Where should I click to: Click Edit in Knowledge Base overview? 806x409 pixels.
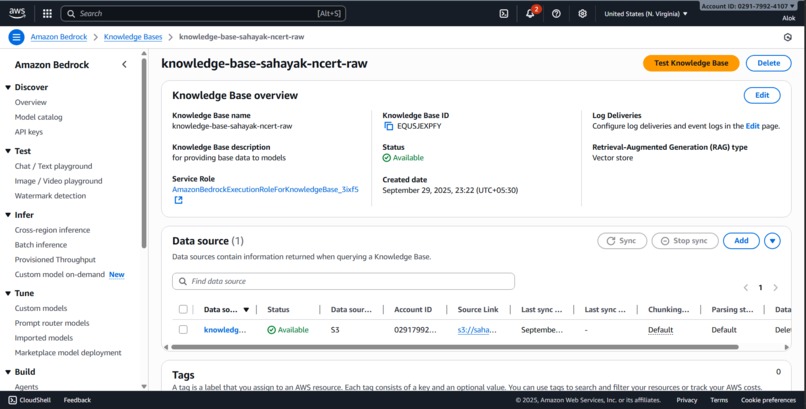pos(762,95)
